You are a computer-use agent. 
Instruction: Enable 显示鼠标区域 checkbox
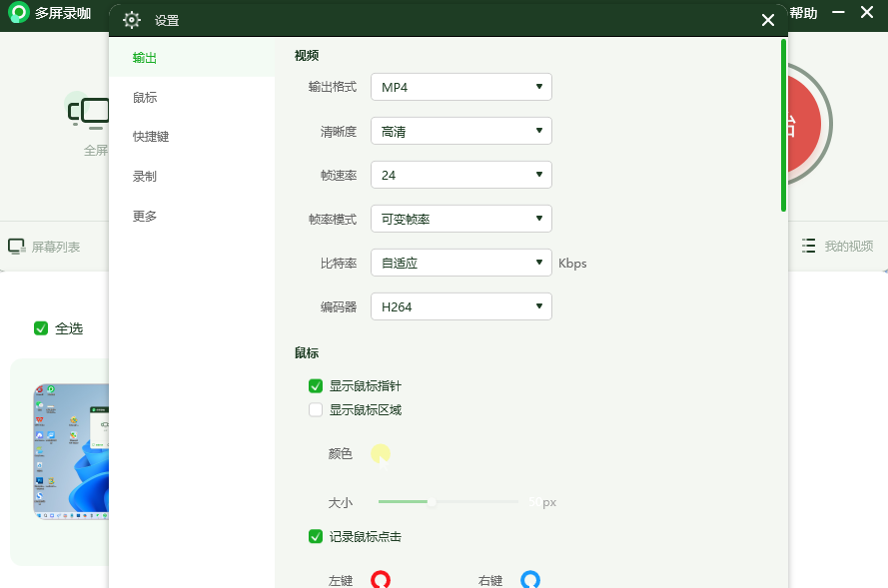click(316, 409)
